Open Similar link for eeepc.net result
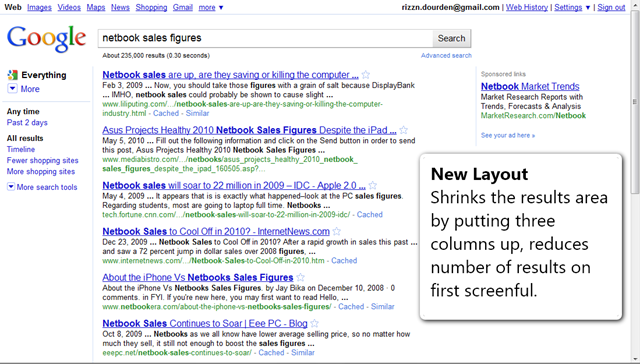 point(303,353)
